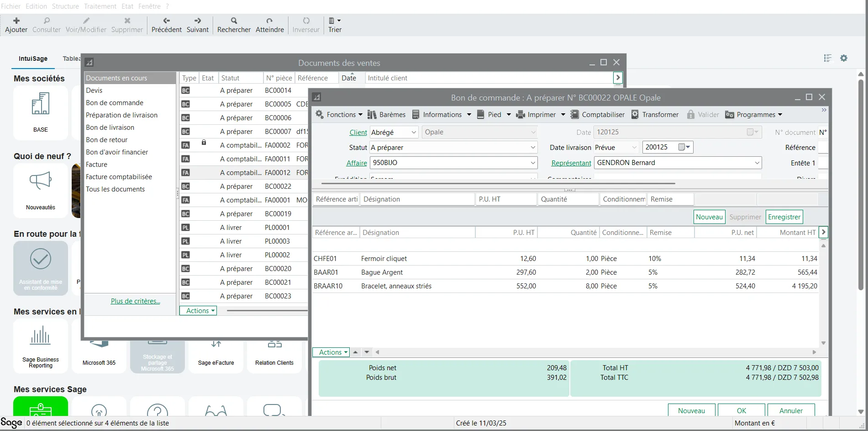This screenshot has width=868, height=431.
Task: Click the Représentant link
Action: [571, 163]
